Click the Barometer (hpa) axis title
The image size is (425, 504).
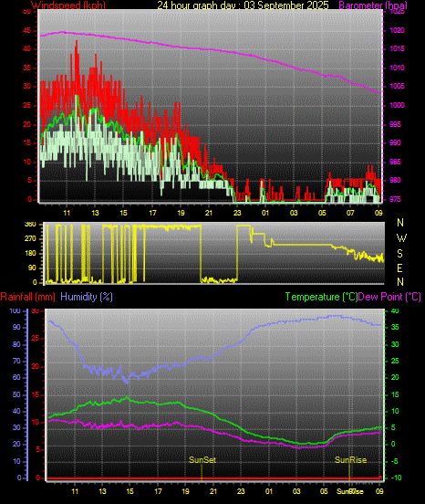point(373,5)
